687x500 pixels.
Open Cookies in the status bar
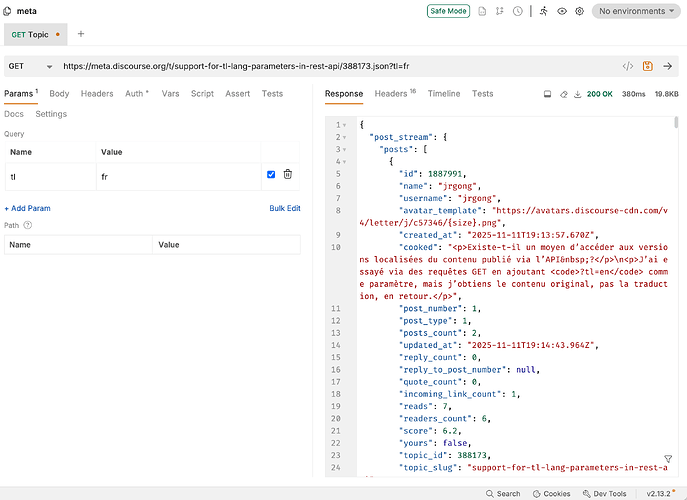tap(551, 493)
